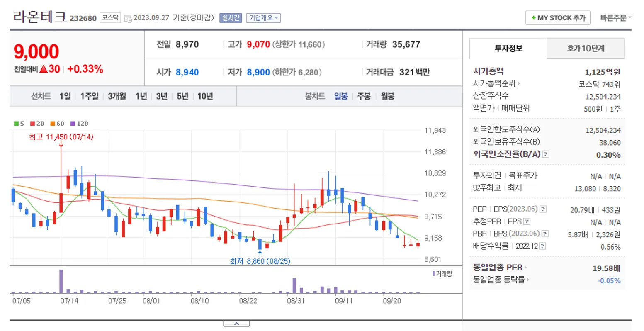Click the MY STOCK 추가 button
Screen dimensions: 644x331
[558, 18]
